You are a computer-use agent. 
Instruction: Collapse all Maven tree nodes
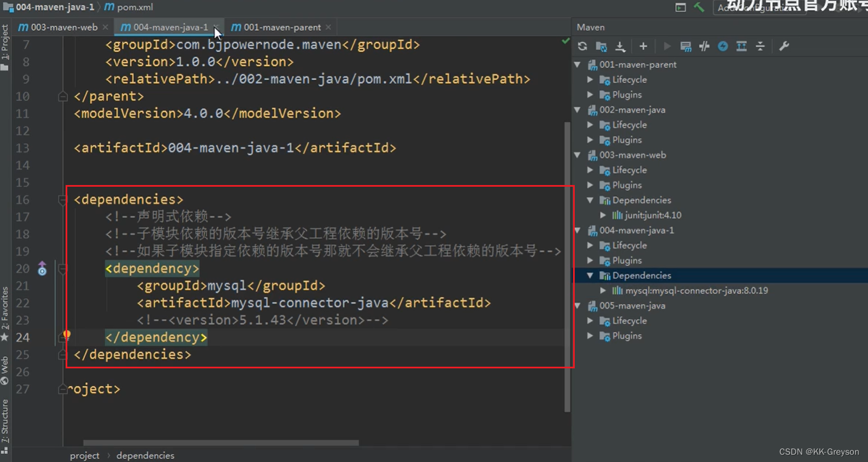coord(760,47)
